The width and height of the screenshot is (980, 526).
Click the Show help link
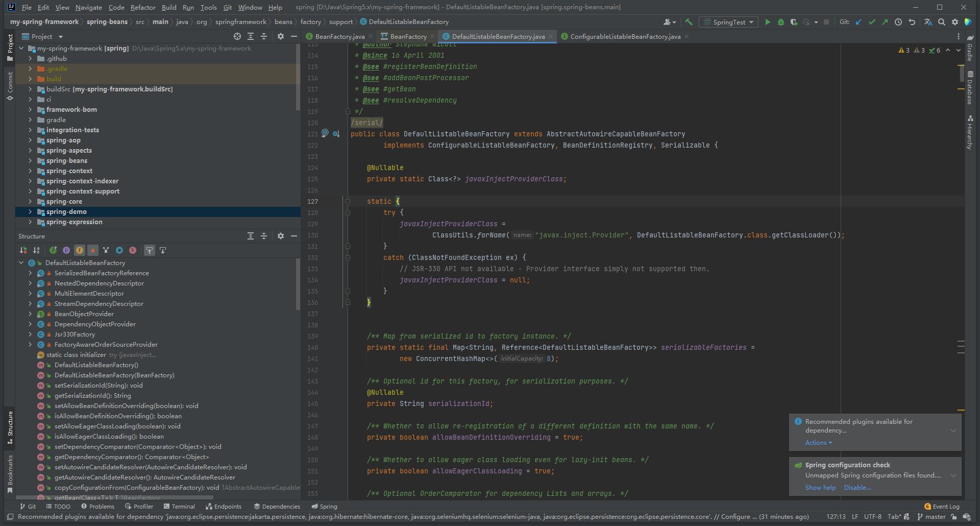tap(820, 488)
